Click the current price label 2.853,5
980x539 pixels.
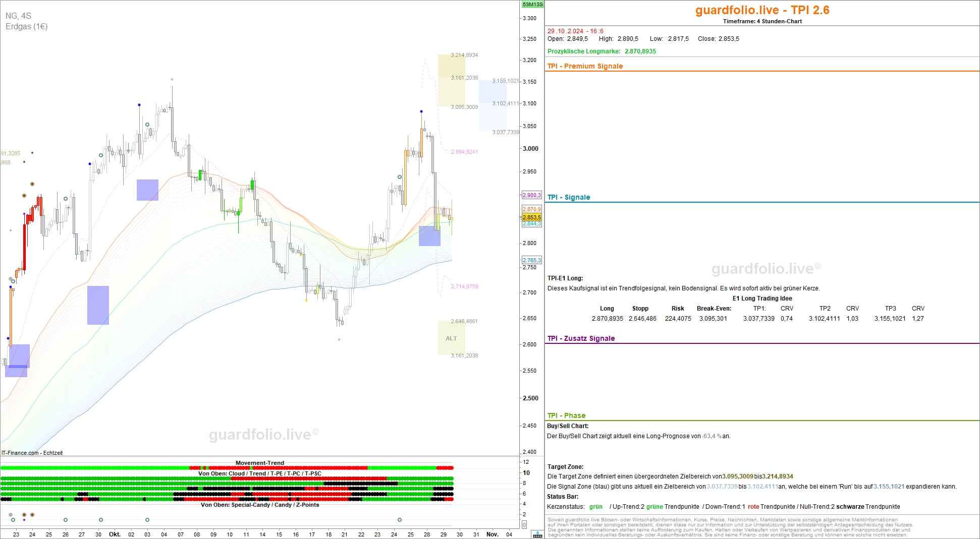(x=531, y=217)
